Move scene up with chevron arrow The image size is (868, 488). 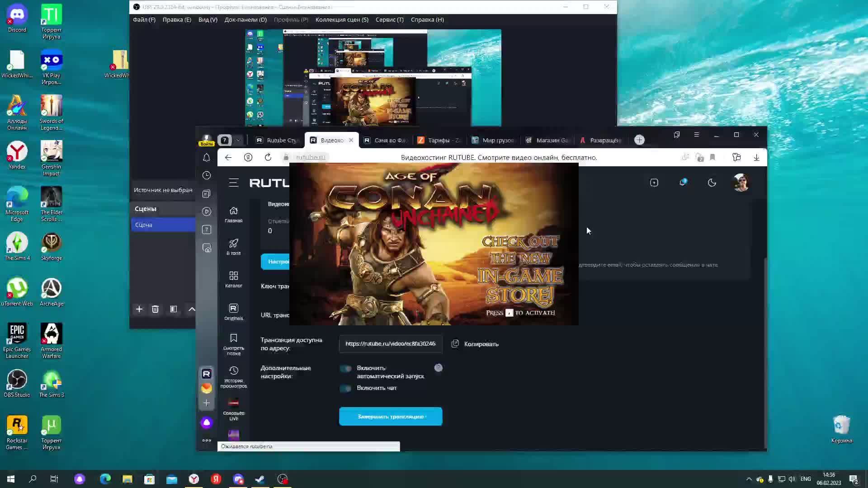coord(192,309)
